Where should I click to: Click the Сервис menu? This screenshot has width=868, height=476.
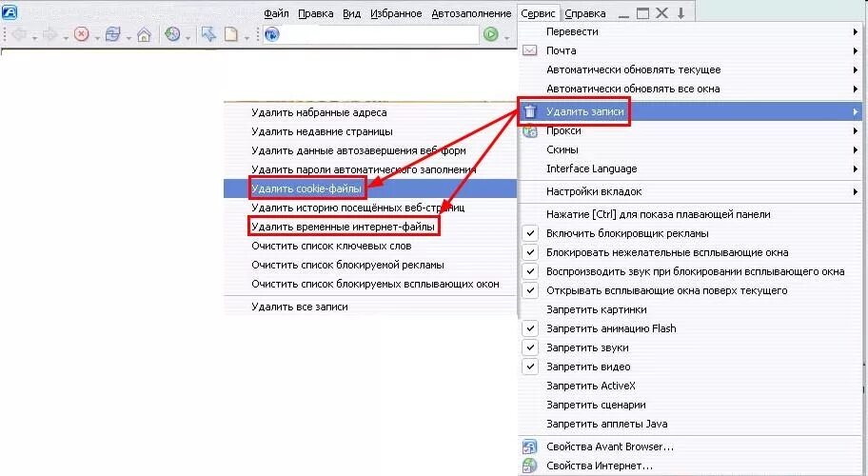click(538, 13)
